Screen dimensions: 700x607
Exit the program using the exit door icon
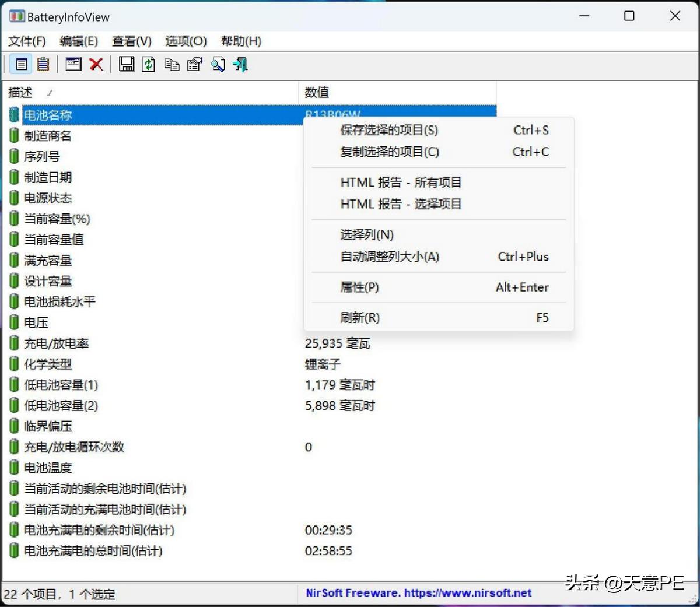pos(240,64)
